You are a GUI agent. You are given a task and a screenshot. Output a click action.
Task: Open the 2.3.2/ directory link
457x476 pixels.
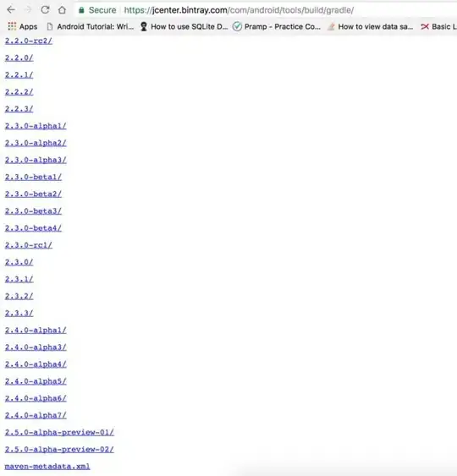tap(19, 296)
